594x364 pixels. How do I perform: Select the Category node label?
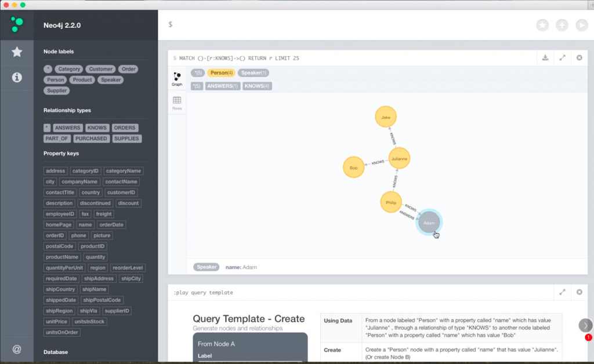pyautogui.click(x=69, y=69)
